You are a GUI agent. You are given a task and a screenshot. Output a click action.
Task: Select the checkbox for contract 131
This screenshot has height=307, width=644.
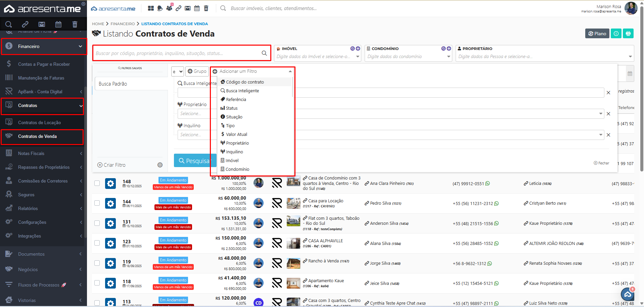point(97,223)
